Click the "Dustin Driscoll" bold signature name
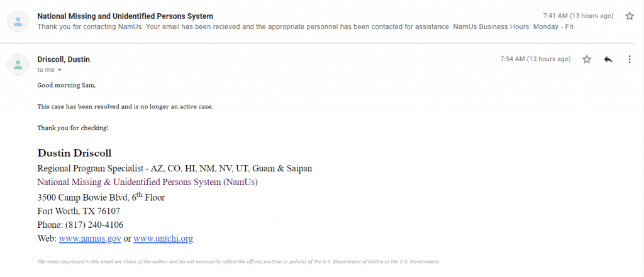The width and height of the screenshot is (644, 277). [74, 153]
